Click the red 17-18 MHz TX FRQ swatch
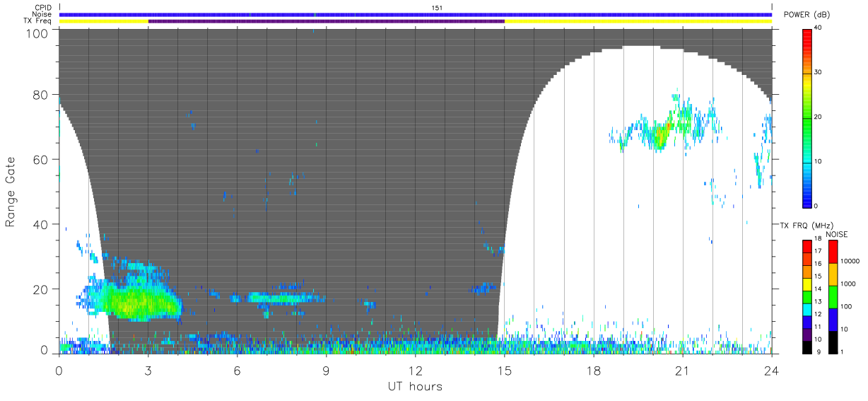 pos(807,246)
